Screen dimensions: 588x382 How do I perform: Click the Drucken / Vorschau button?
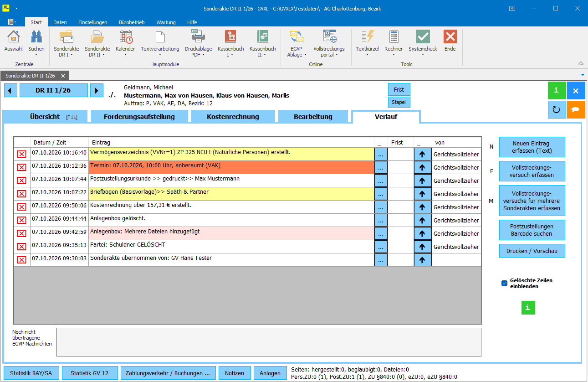point(532,251)
